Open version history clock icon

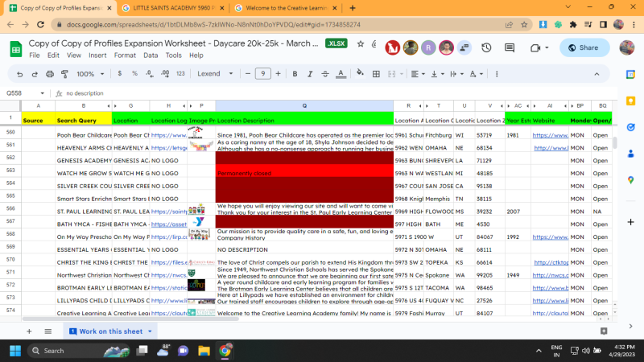pyautogui.click(x=486, y=47)
